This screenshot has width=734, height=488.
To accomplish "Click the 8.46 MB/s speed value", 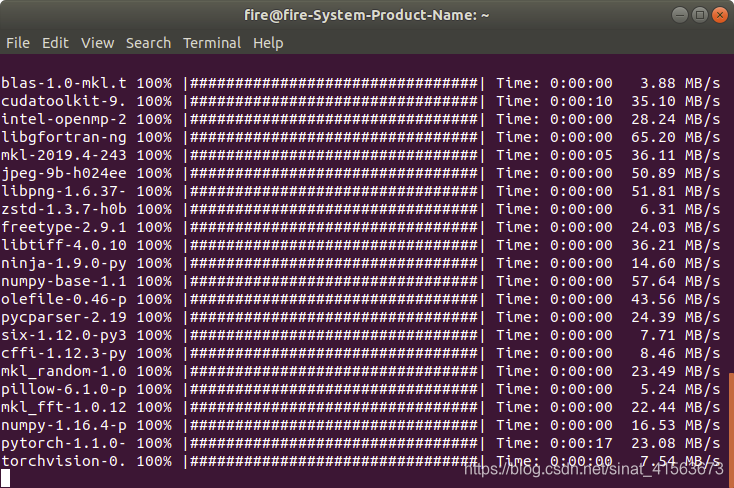I will coord(680,353).
